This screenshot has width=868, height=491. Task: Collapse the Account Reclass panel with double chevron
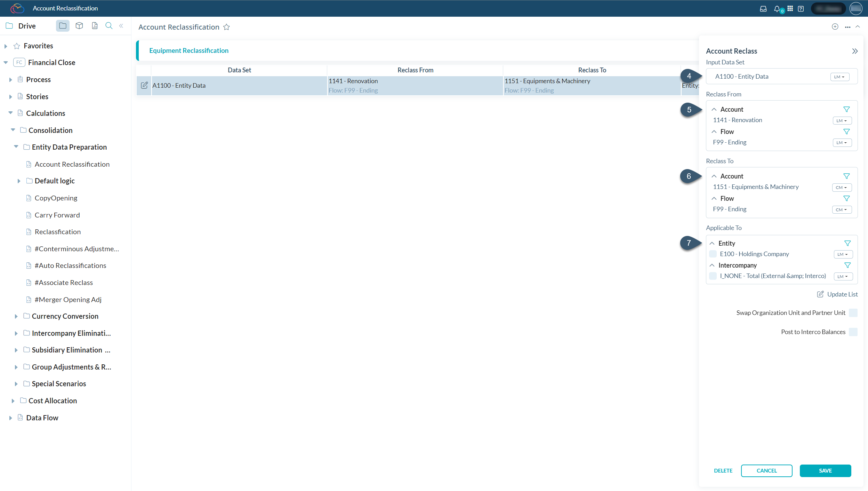pos(855,51)
